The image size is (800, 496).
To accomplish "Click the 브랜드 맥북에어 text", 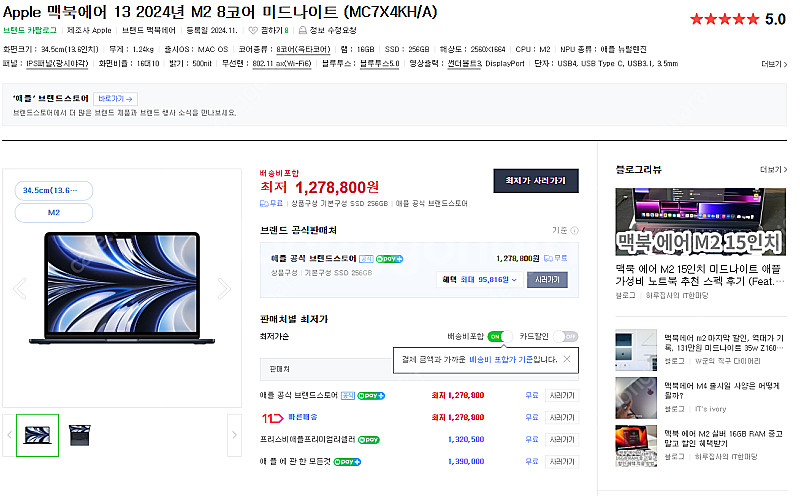I will click(148, 31).
